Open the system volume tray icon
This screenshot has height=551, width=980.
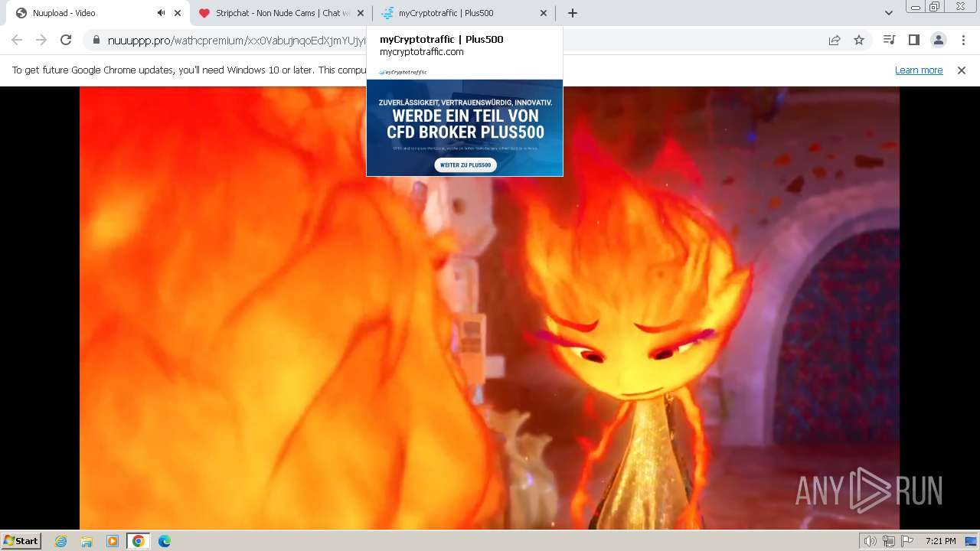(871, 541)
